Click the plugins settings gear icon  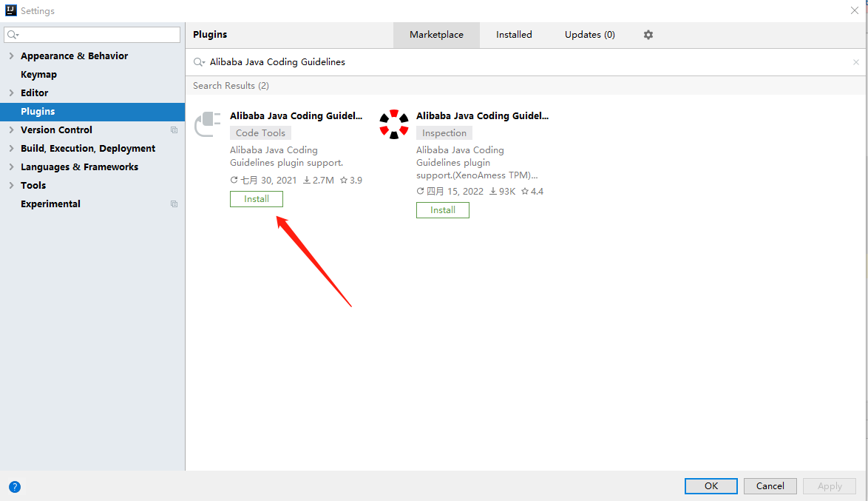click(x=648, y=34)
